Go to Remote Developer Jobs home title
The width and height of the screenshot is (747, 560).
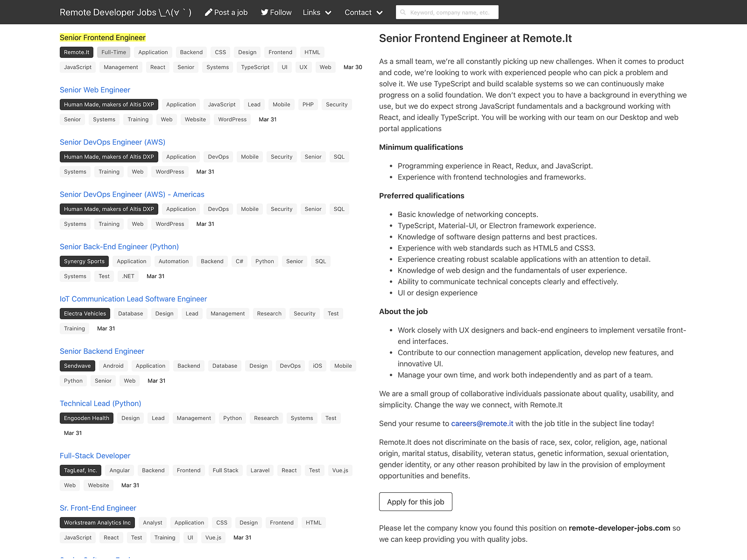coord(126,12)
